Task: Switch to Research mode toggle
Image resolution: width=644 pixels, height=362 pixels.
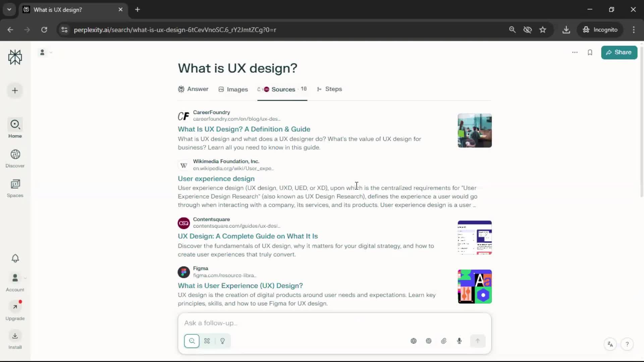Action: 207,341
